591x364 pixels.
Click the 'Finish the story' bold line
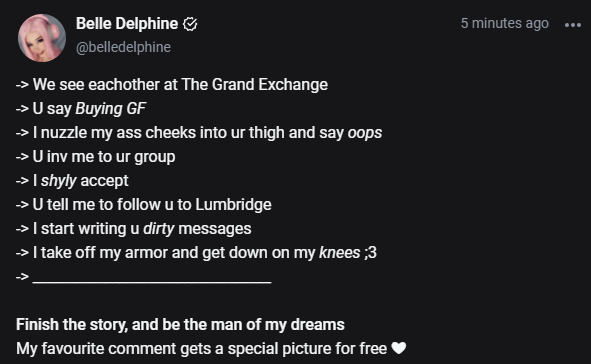pos(180,324)
